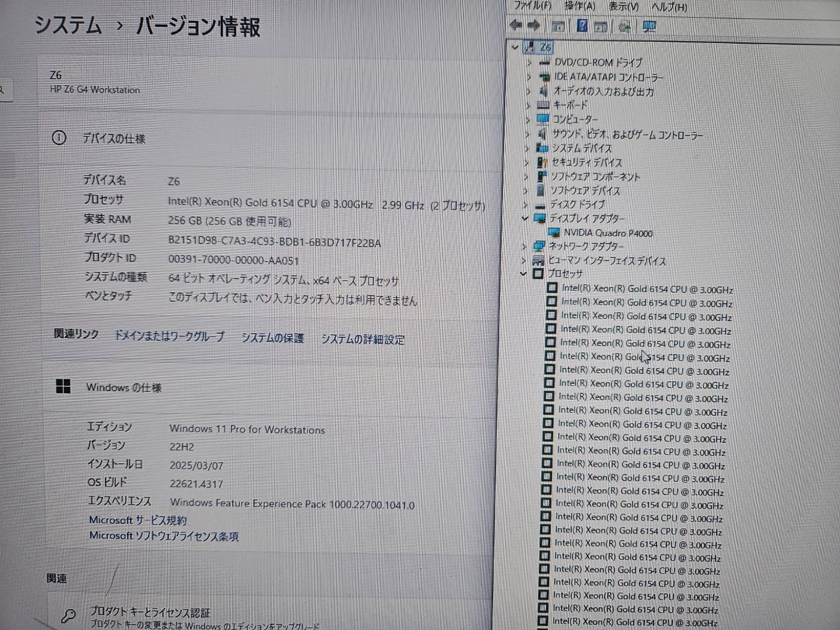Scan for hardware changes monitor icon
Viewport: 840px width, 630px height.
(649, 26)
